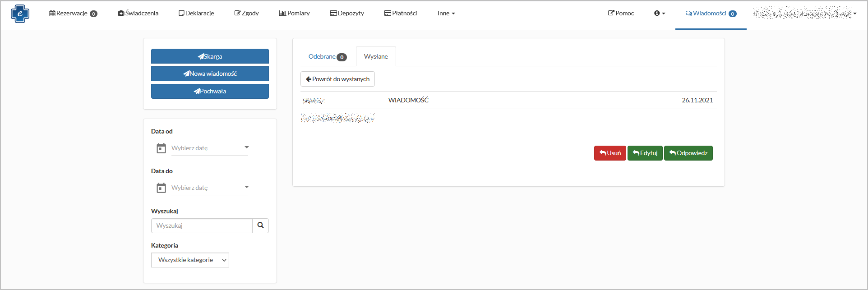Expand the Inne menu
868x290 pixels.
tap(446, 14)
